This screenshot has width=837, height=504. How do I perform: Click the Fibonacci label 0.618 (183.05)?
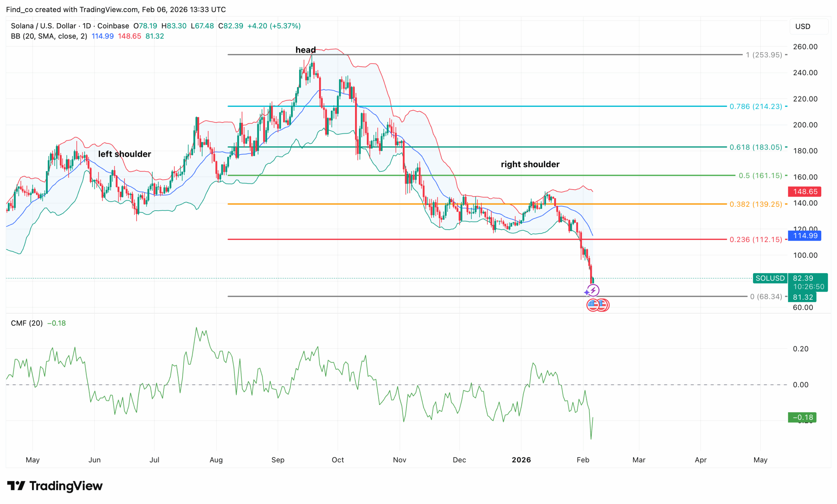coord(756,147)
